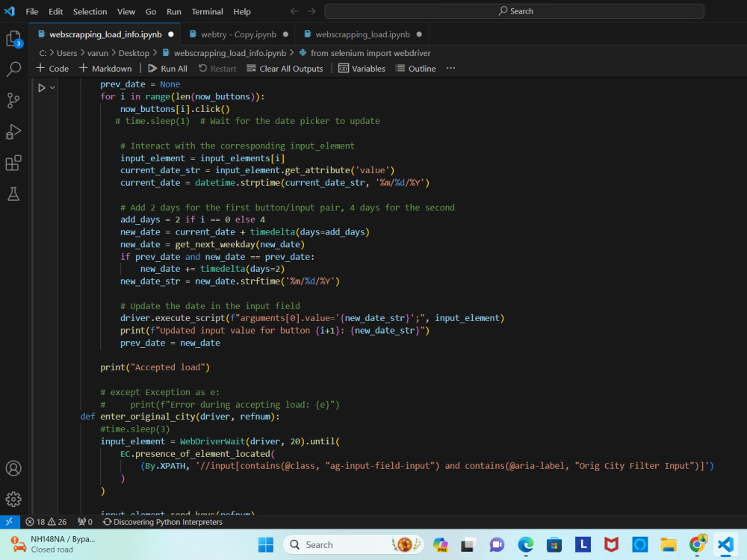This screenshot has height=560, width=747.
Task: Close unsaved webscrapping_load_info.ipynb tab dot
Action: tap(171, 34)
